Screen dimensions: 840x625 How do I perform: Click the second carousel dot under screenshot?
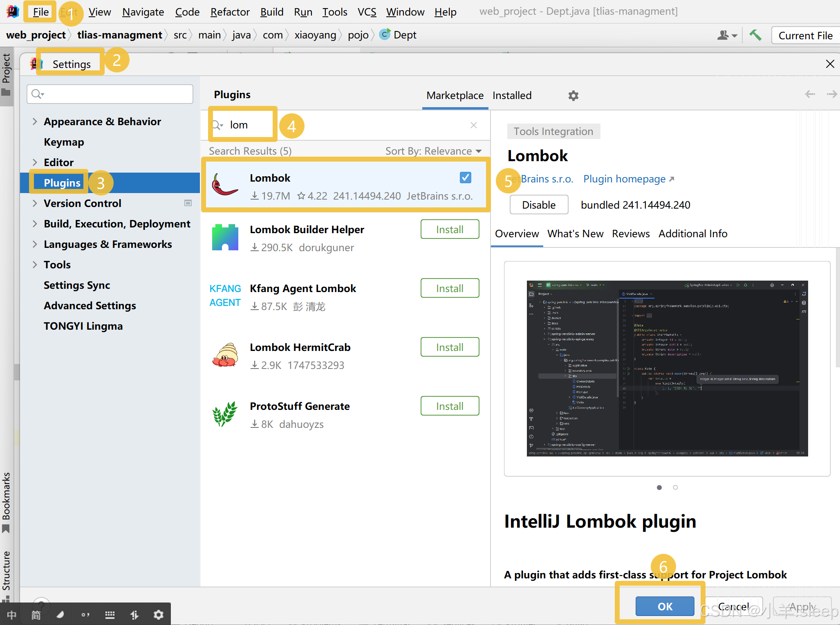675,487
